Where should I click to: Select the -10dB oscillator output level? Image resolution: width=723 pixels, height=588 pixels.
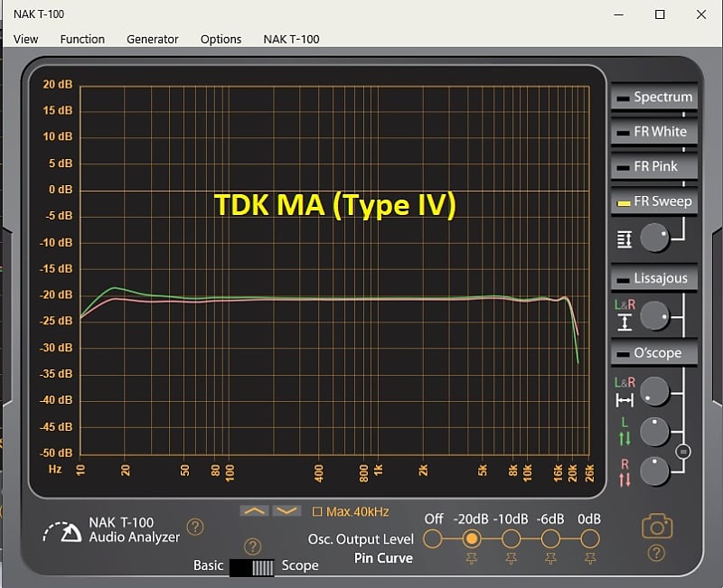point(511,538)
